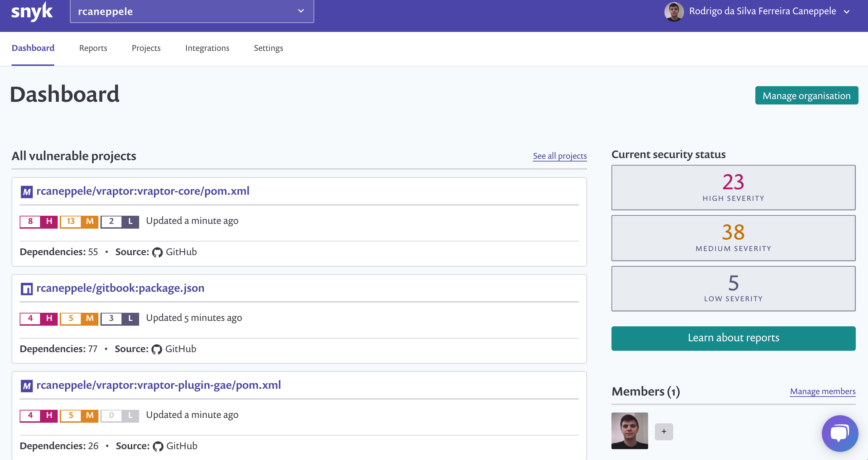The image size is (868, 460).
Task: Click 'Updated 5 minutes ago' text
Action: tap(194, 318)
